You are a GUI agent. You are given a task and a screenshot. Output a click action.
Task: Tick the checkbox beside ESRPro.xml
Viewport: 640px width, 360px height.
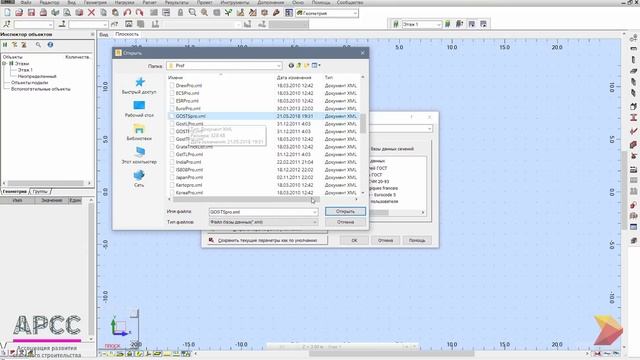(172, 101)
